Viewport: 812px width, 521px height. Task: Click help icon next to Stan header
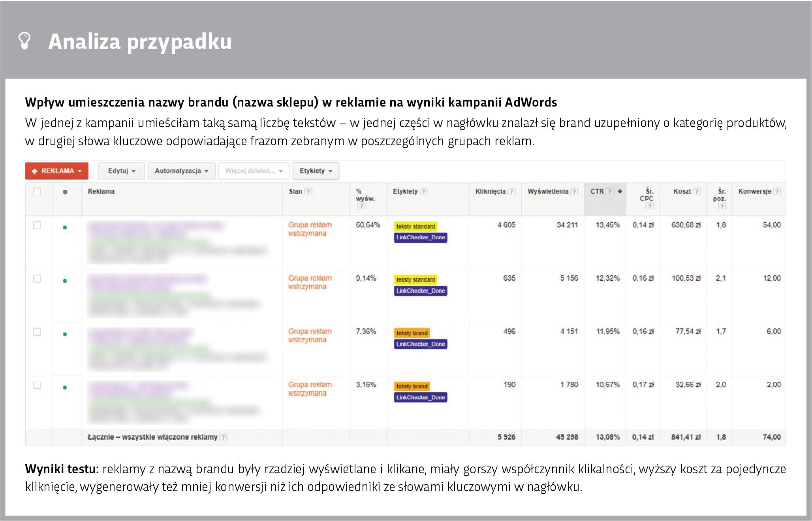(x=308, y=191)
